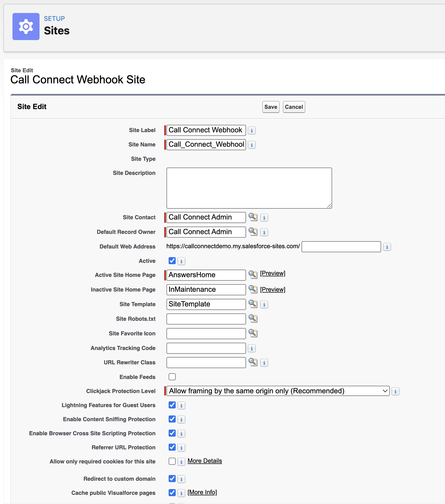Image resolution: width=445 pixels, height=504 pixels.
Task: Open Lightning Features for Guest Users info icon
Action: click(x=181, y=405)
